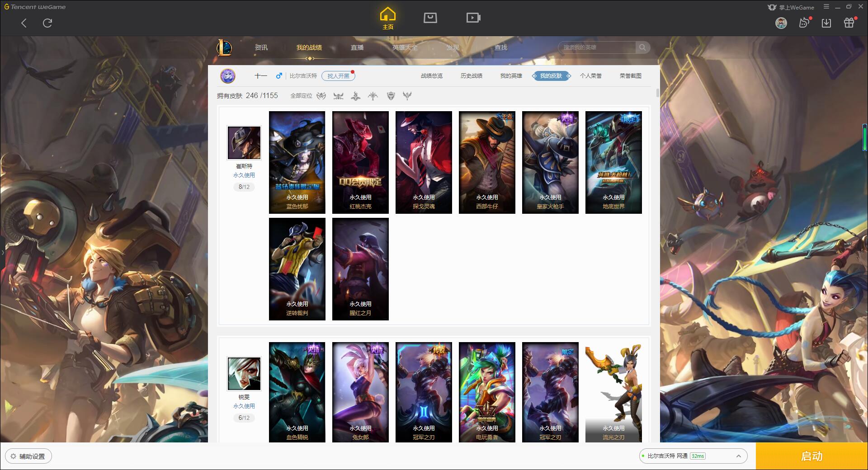
Task: Open the gift box icon
Action: click(849, 23)
